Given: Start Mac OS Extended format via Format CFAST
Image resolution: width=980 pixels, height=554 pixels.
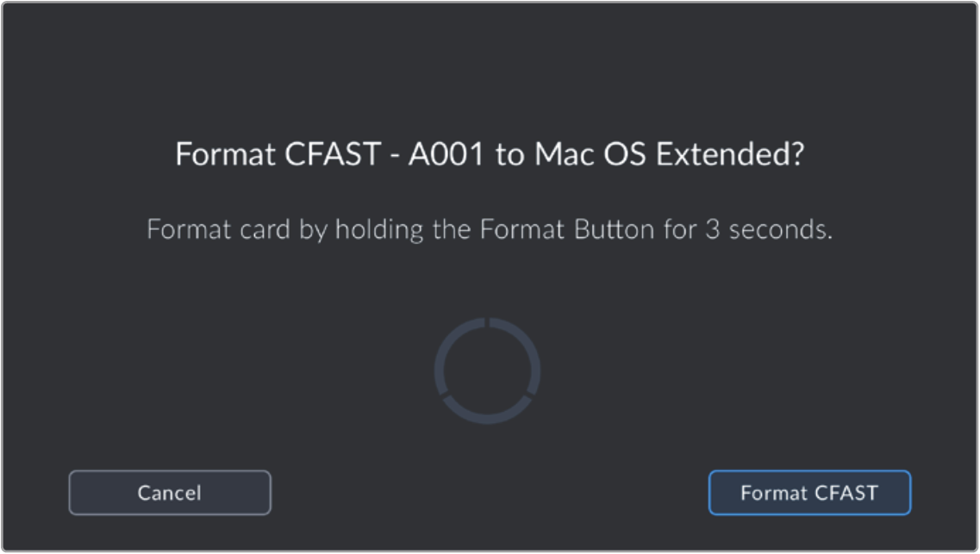Looking at the screenshot, I should pos(809,493).
